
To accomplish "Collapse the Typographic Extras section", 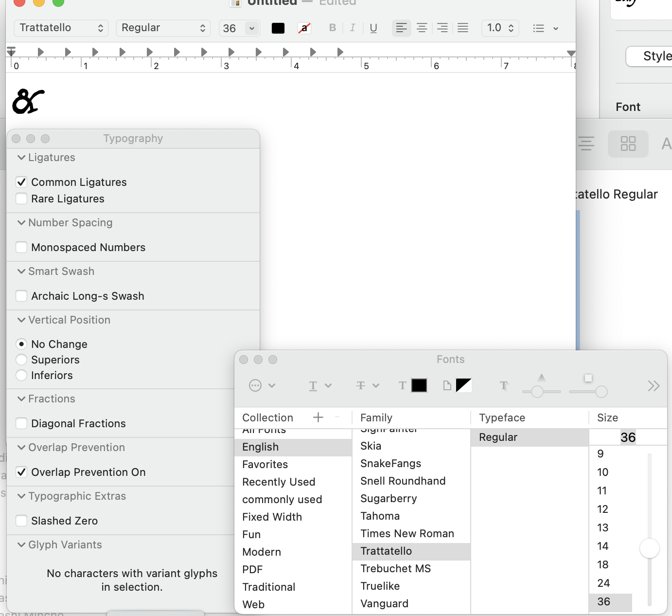I will (21, 496).
